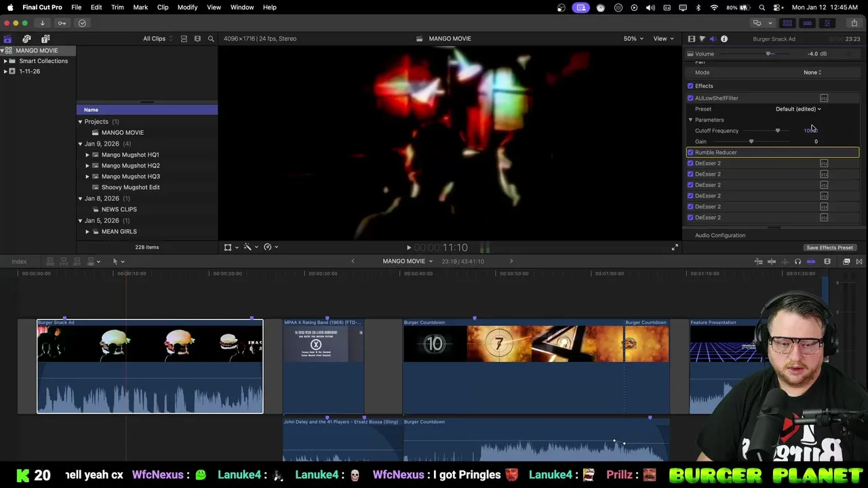Select the MPAA X Rating Band timeline clip
This screenshot has width=868, height=488.
[323, 366]
